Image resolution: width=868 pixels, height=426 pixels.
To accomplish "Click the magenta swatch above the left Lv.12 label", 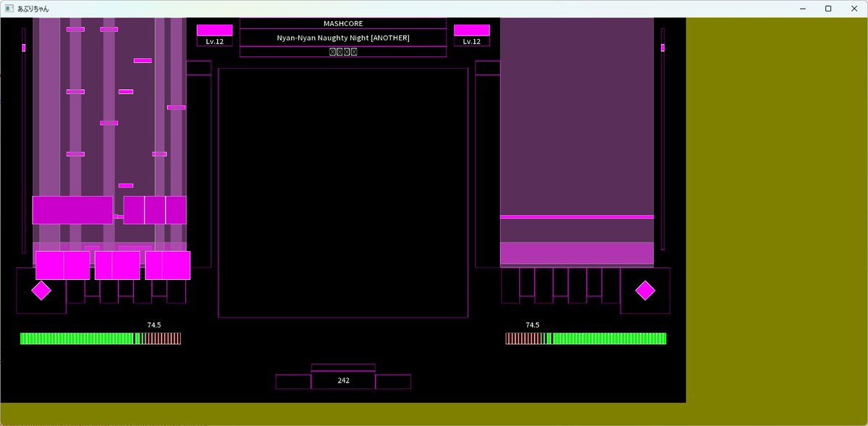I will tap(214, 30).
